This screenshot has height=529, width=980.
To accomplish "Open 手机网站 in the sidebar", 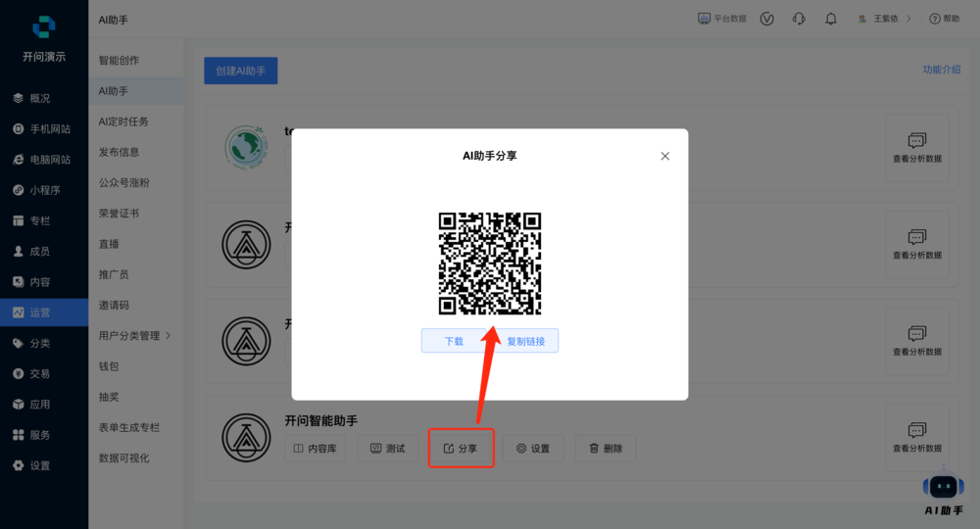I will 44,128.
